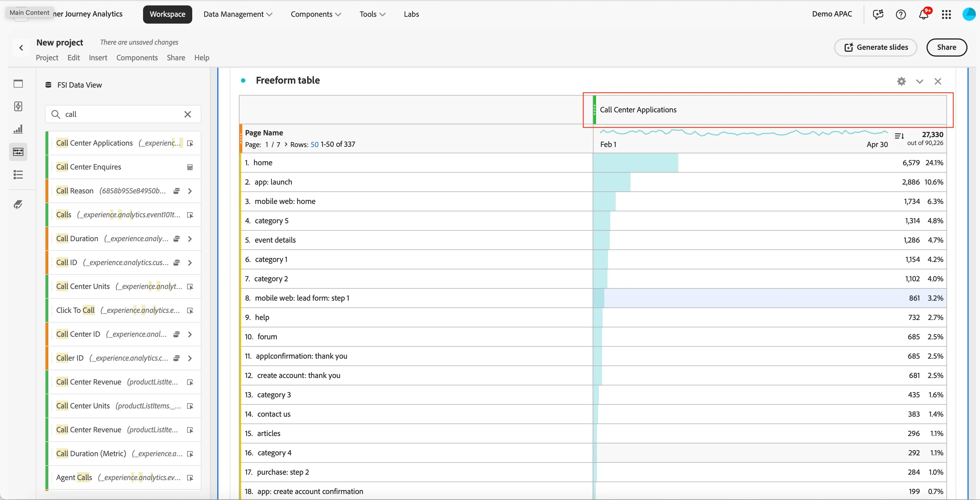
Task: Switch to the Workspace tab
Action: 168,14
